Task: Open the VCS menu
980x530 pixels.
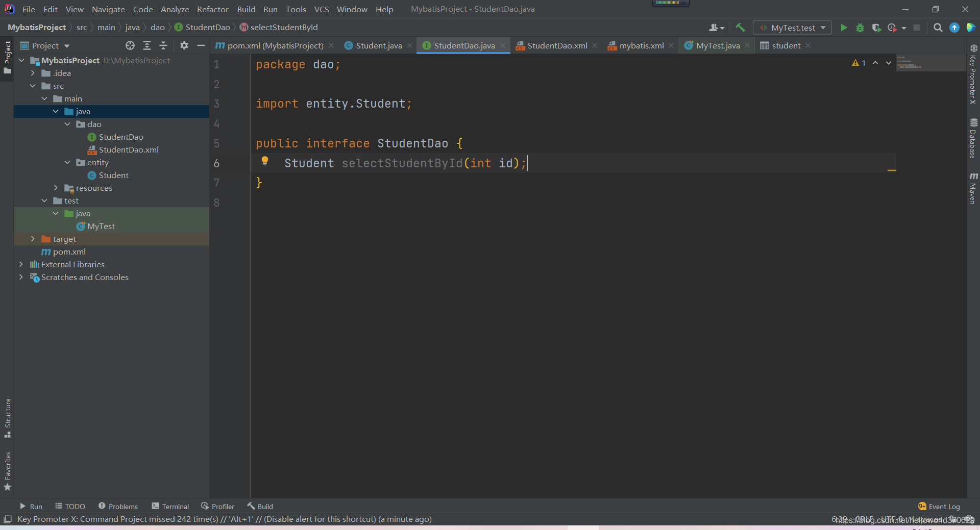Action: pyautogui.click(x=322, y=9)
